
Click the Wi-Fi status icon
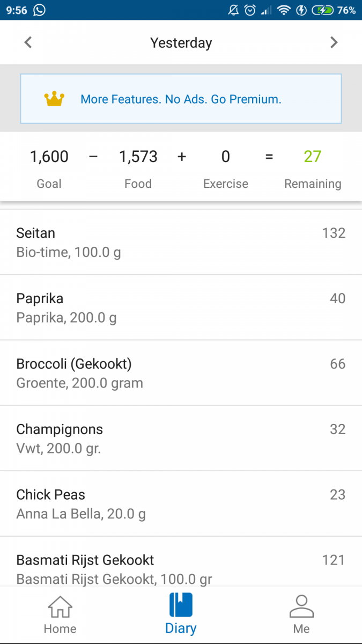pyautogui.click(x=284, y=10)
